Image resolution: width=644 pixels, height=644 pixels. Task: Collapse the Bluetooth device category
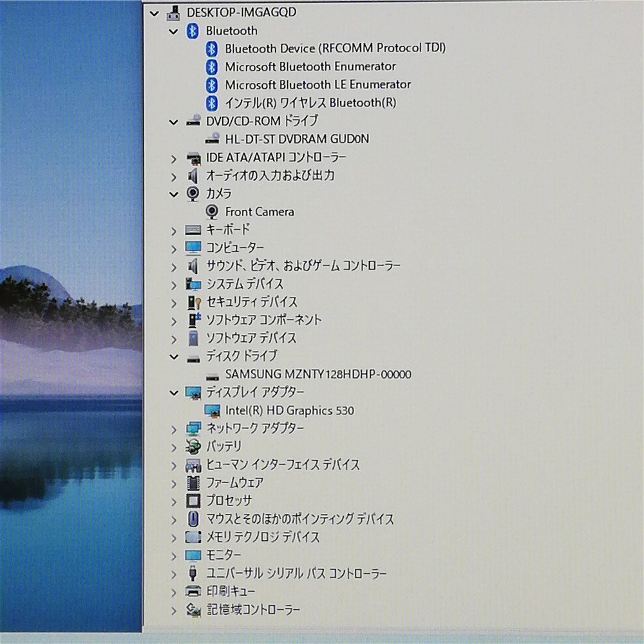tap(173, 30)
